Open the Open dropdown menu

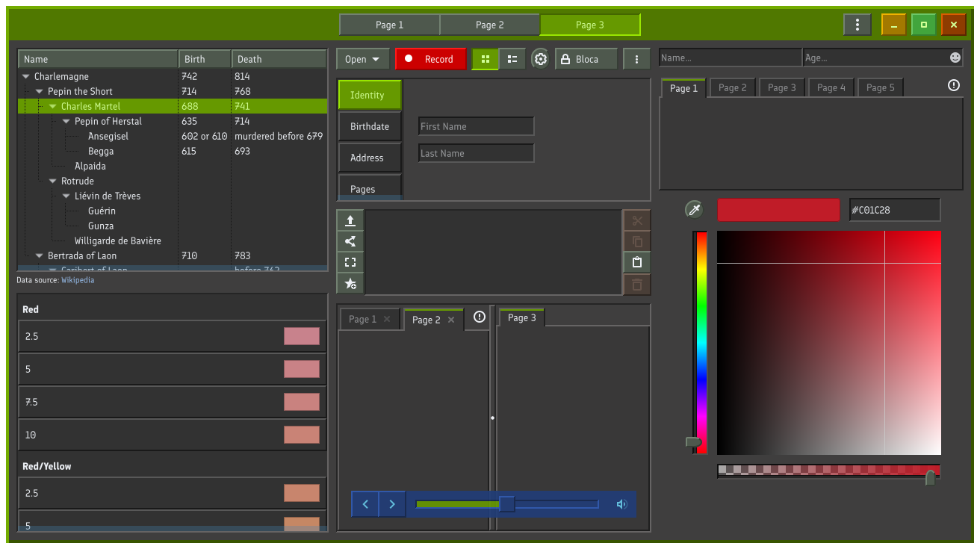coord(362,59)
